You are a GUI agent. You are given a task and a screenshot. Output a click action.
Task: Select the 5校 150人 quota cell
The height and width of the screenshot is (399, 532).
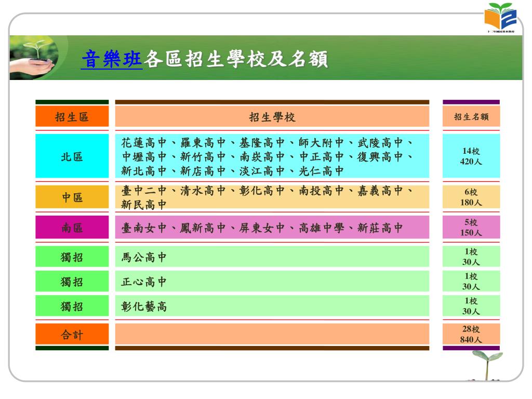tap(471, 228)
